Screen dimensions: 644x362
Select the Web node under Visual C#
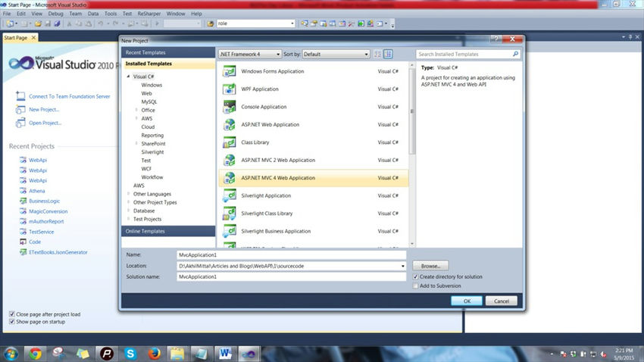[147, 94]
